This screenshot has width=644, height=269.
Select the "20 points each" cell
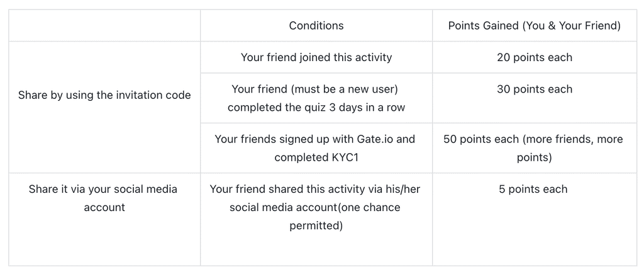click(534, 57)
